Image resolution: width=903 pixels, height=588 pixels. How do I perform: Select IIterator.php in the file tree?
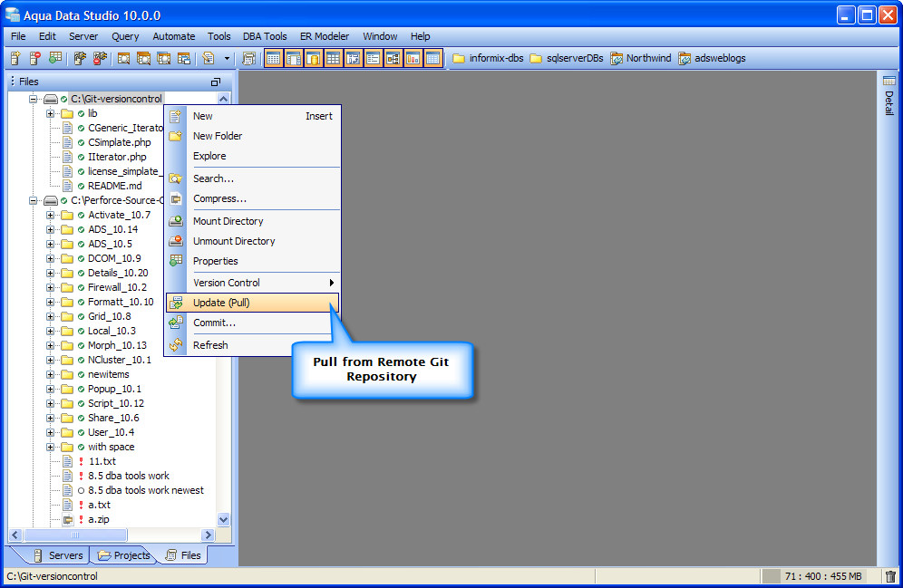pos(117,157)
